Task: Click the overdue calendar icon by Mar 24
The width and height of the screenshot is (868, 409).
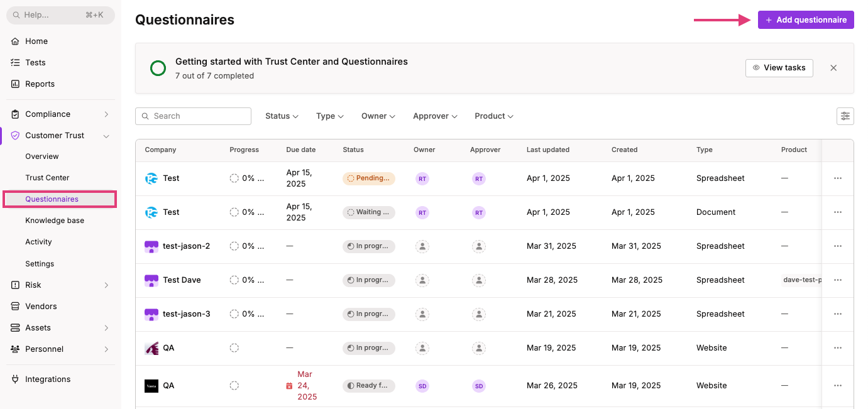Action: click(289, 386)
